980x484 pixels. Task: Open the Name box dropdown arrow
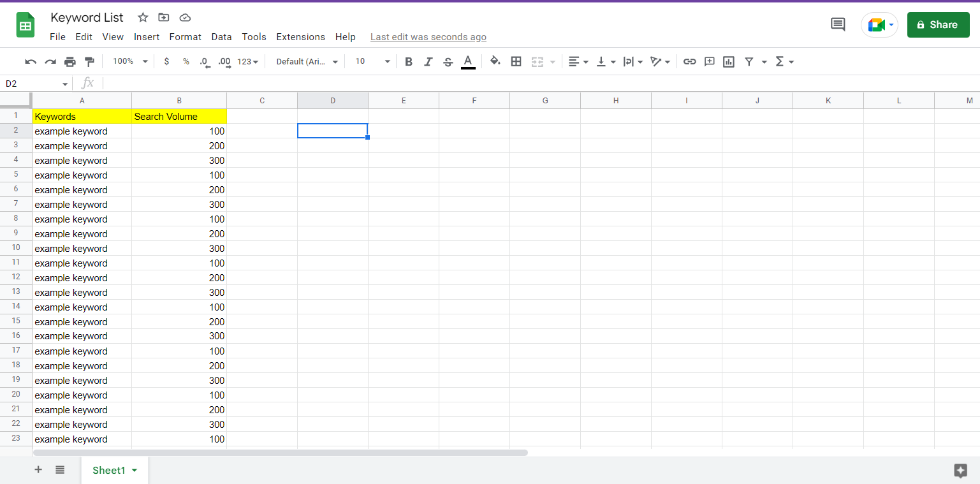coord(65,84)
